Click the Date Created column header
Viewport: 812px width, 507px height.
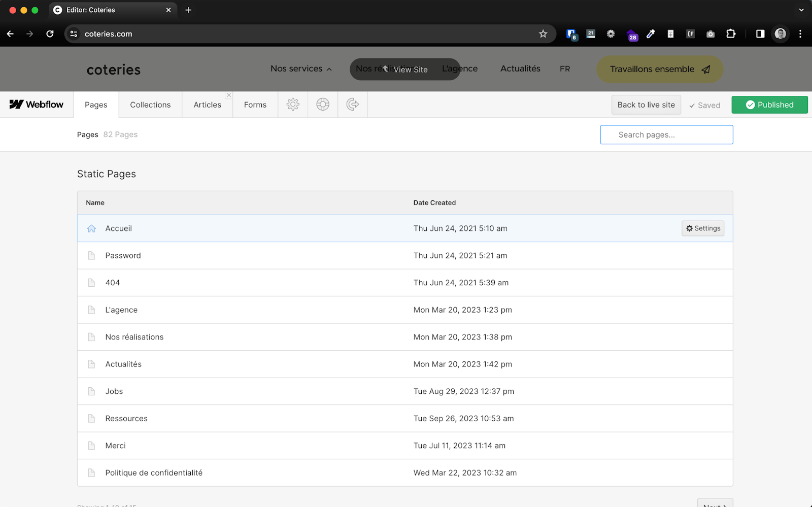pyautogui.click(x=434, y=202)
